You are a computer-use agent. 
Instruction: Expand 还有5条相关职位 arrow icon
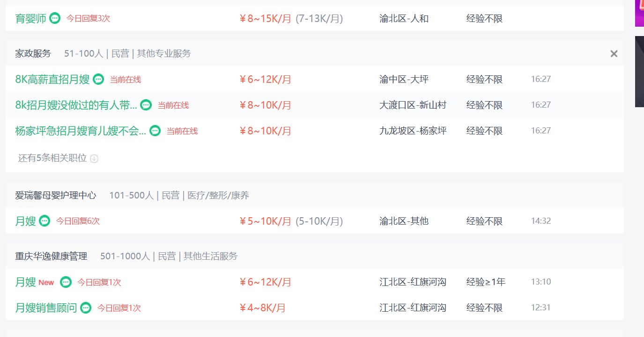point(94,158)
